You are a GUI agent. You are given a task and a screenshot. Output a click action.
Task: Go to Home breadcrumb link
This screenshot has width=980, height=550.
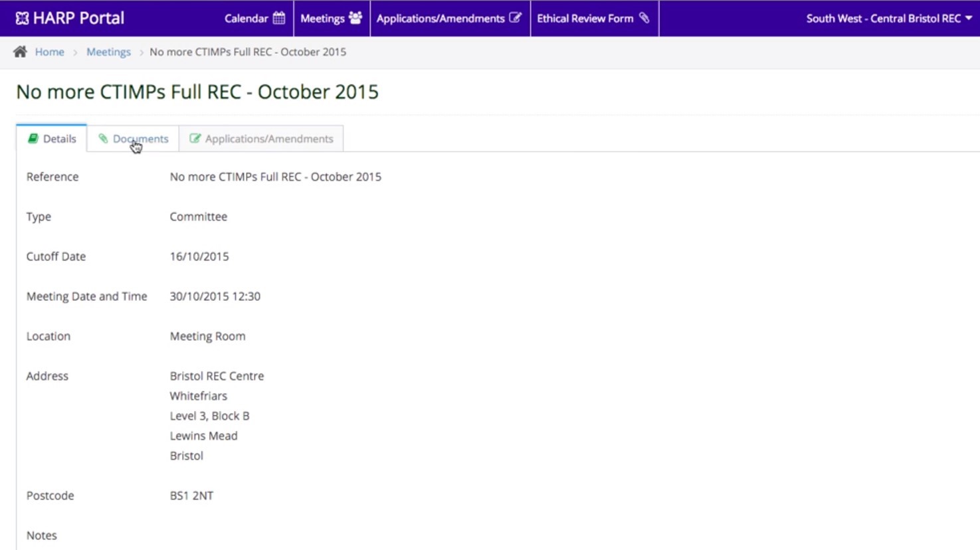tap(50, 52)
